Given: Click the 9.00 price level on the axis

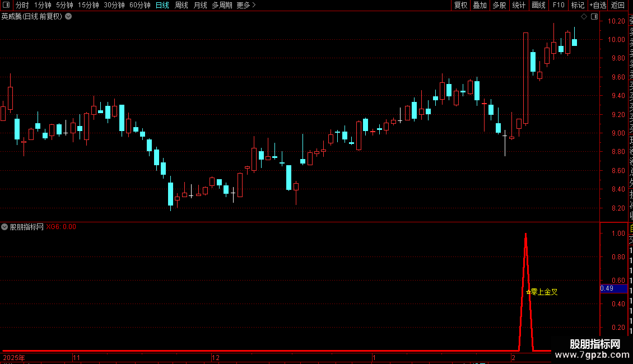Looking at the screenshot, I should coord(618,133).
